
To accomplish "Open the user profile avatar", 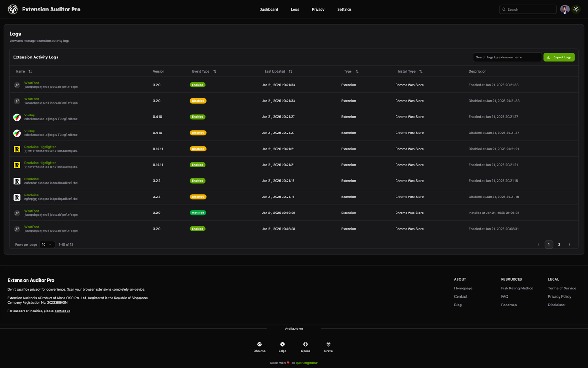I will click(565, 9).
